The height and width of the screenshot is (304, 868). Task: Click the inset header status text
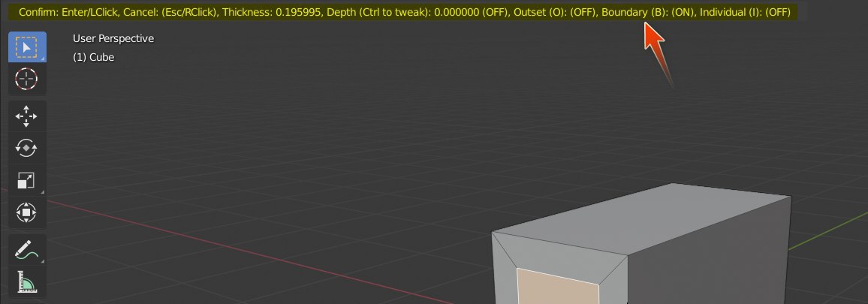(x=404, y=11)
